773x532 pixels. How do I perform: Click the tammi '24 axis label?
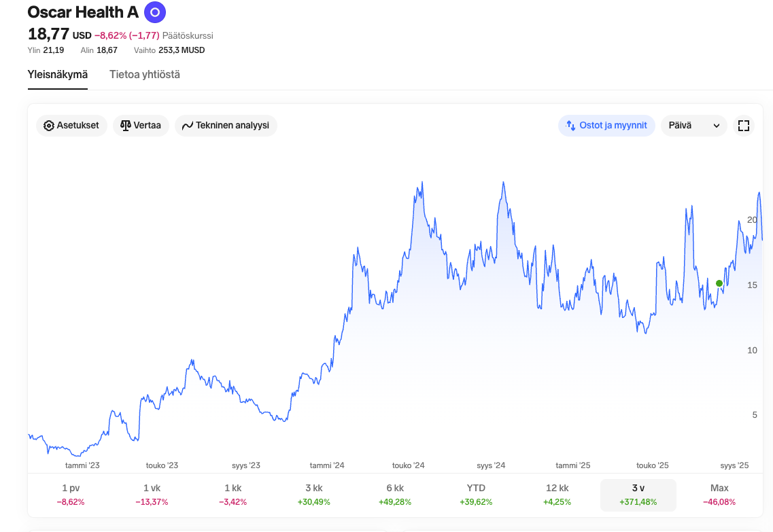tap(327, 465)
